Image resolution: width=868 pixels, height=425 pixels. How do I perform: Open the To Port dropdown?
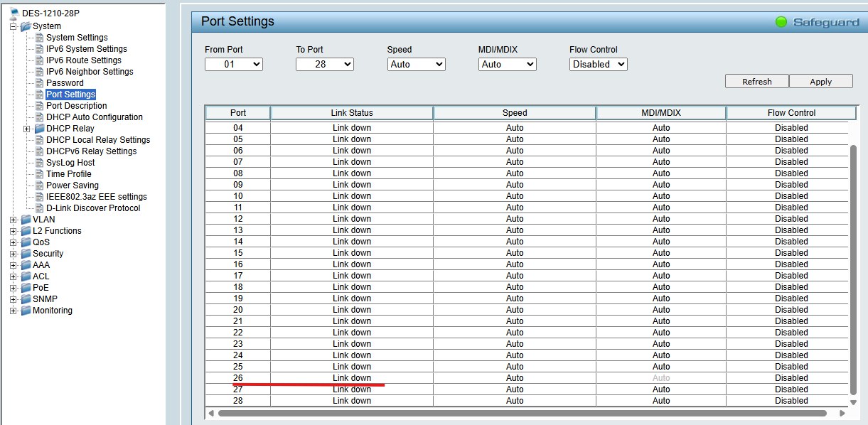(325, 64)
